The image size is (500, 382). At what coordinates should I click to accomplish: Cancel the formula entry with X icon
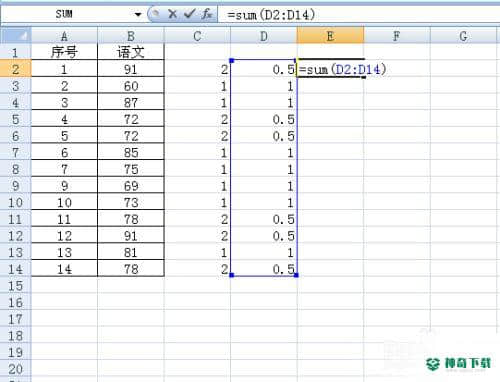tap(172, 14)
